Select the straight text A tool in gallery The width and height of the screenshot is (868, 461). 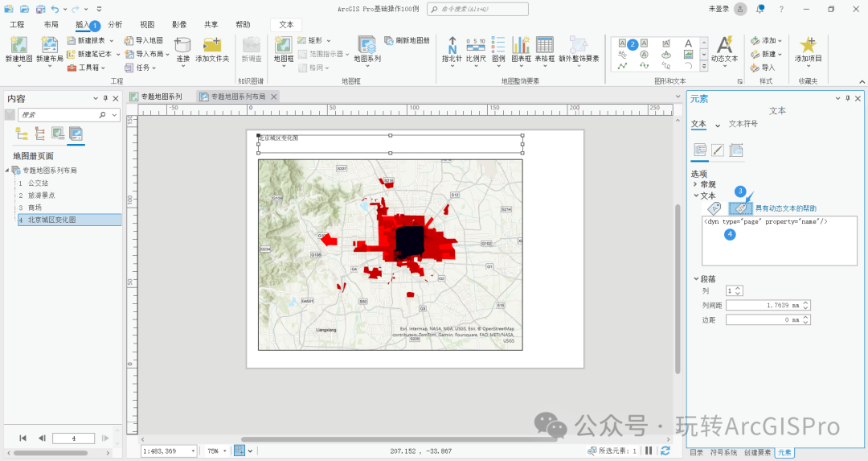tap(688, 43)
